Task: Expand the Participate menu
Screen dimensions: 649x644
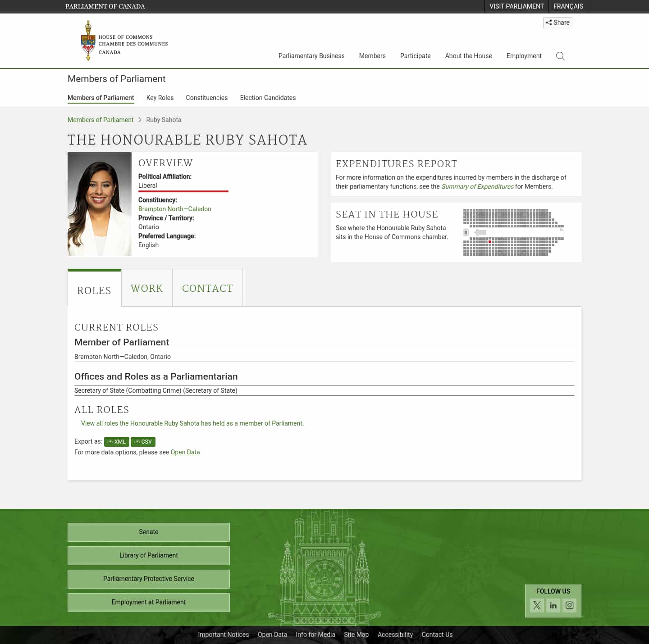Action: tap(415, 56)
